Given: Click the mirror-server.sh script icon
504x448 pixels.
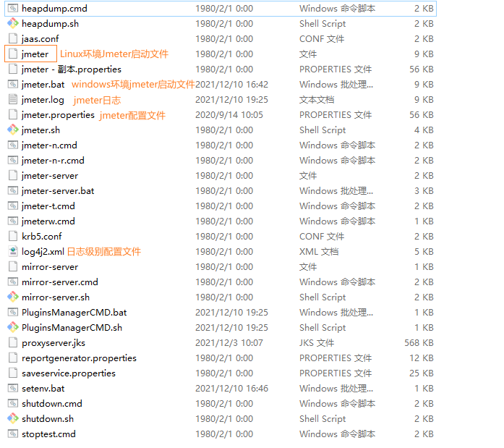Looking at the screenshot, I should 13,297.
